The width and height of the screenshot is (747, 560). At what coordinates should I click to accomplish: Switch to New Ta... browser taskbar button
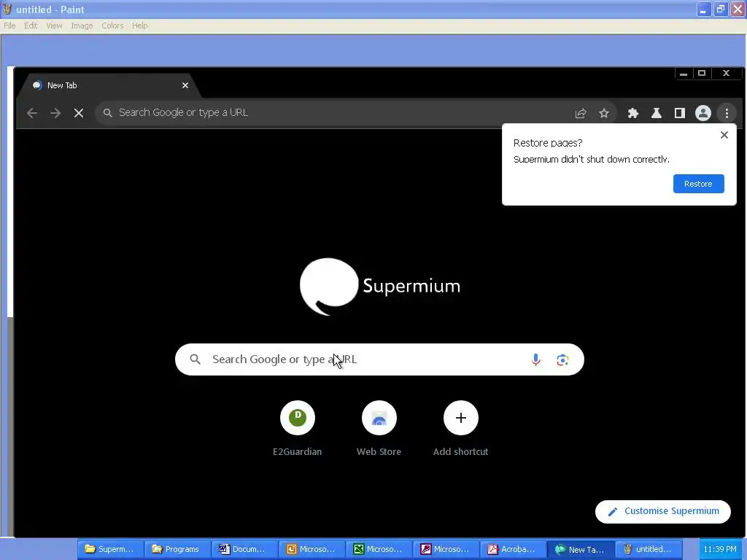pos(581,550)
